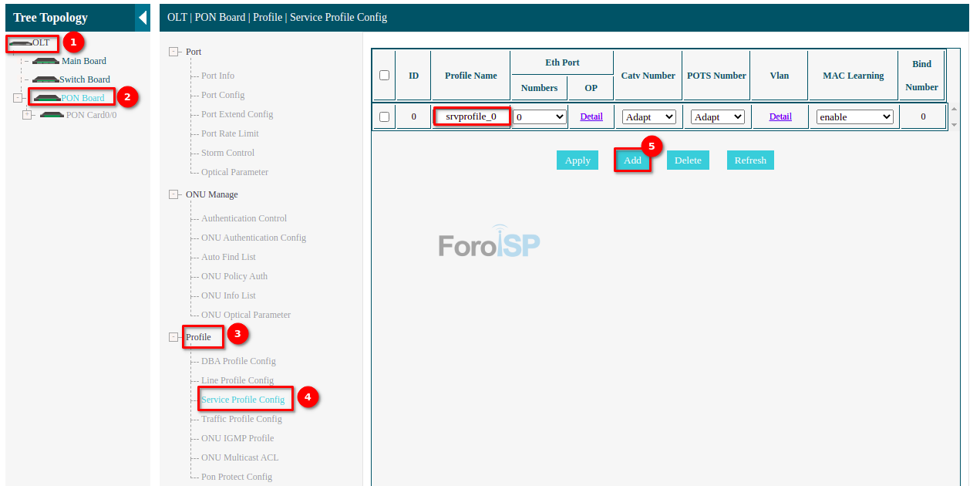This screenshot has height=486, width=980.
Task: Open DBA Profile Config menu item
Action: (238, 361)
